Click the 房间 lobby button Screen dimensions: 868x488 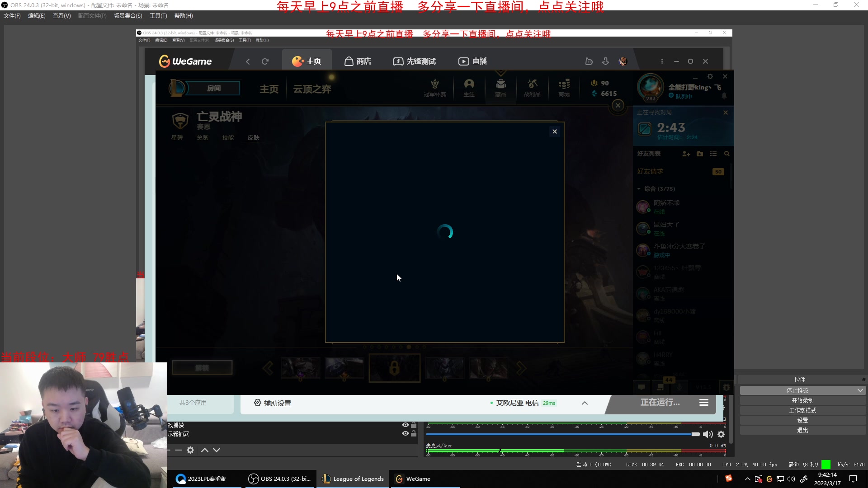pyautogui.click(x=213, y=88)
